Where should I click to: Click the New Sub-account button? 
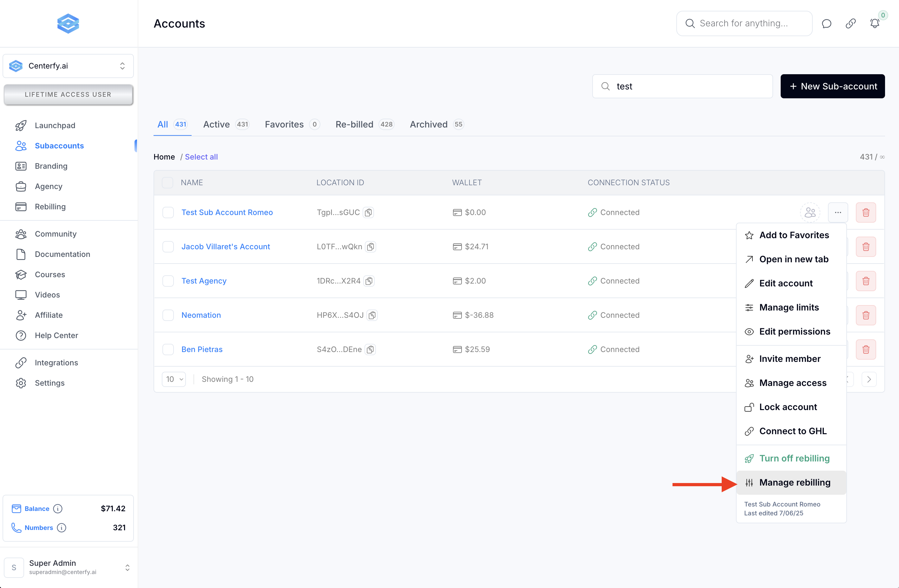click(832, 86)
